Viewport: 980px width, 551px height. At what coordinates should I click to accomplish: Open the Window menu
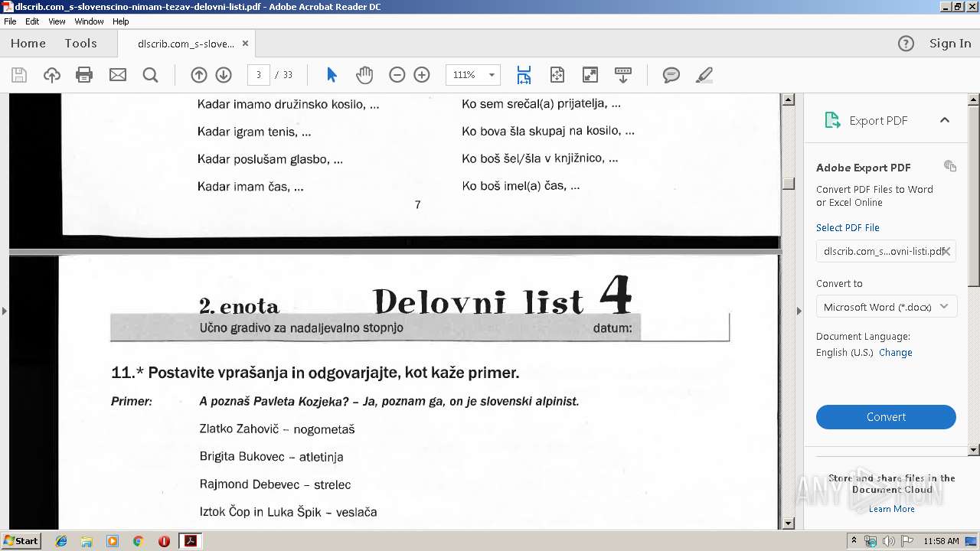tap(89, 21)
